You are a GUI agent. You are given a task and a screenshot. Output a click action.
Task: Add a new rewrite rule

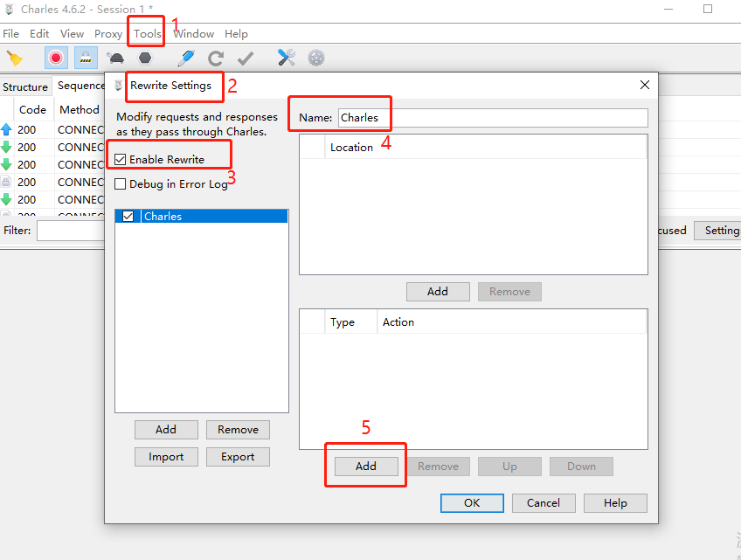click(366, 467)
